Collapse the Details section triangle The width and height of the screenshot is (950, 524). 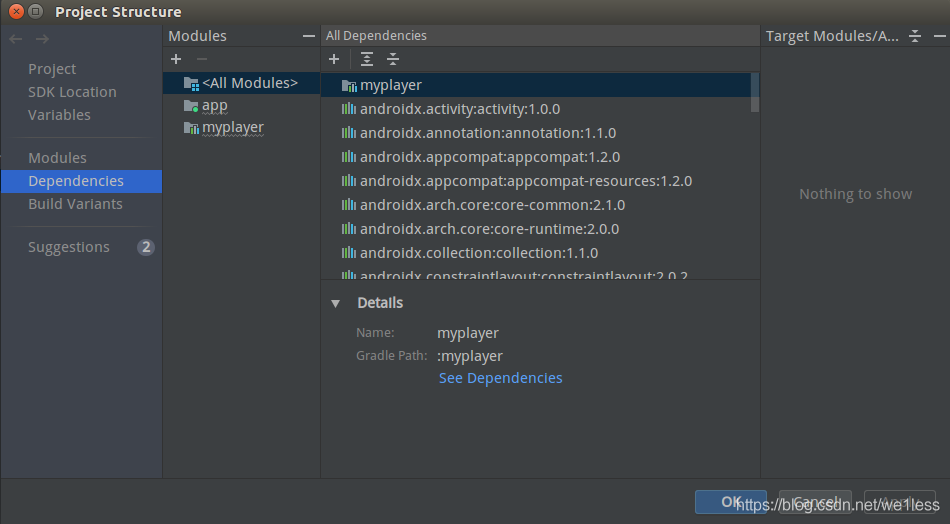pos(335,303)
